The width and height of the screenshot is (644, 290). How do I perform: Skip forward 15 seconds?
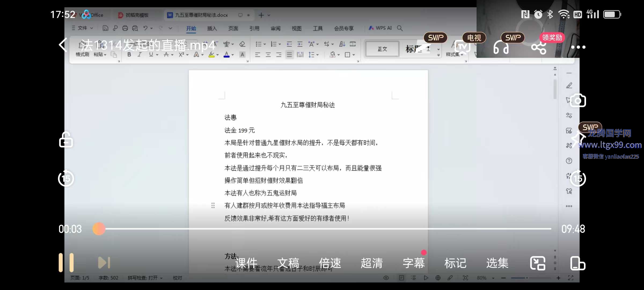click(578, 178)
